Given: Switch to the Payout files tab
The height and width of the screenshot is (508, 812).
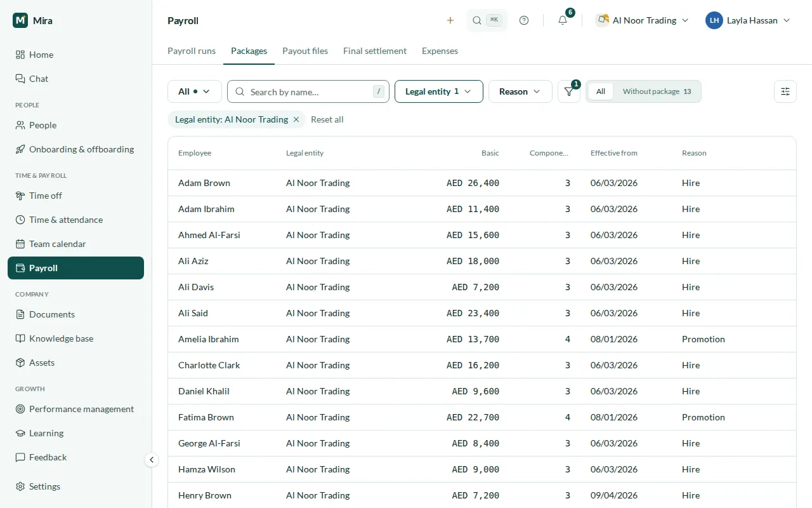Looking at the screenshot, I should (305, 51).
